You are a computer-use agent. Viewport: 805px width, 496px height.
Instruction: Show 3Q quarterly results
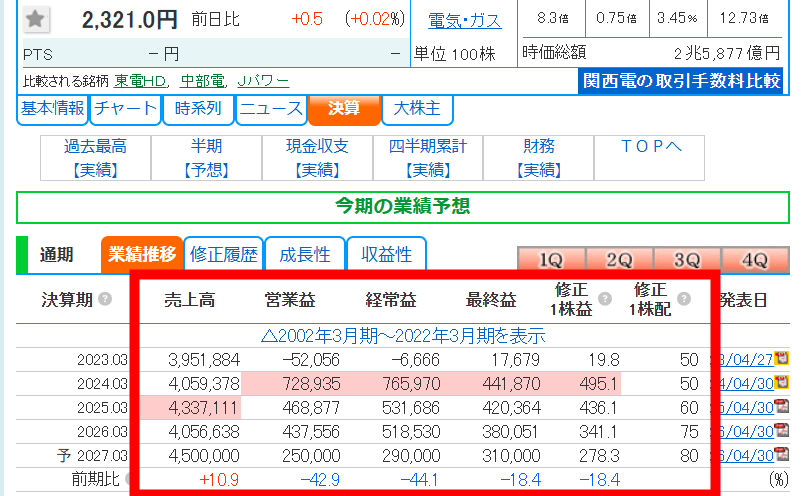tap(687, 260)
